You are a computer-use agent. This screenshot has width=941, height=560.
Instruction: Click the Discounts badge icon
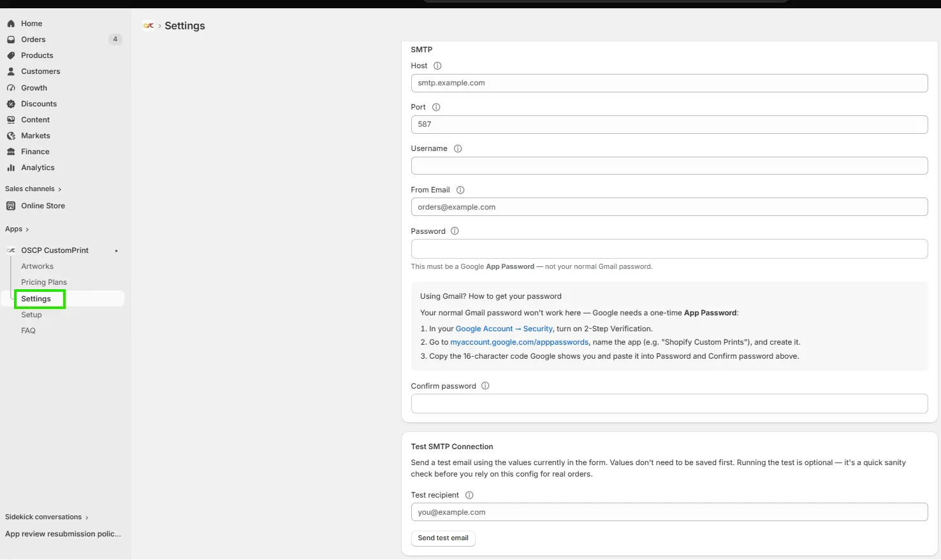[11, 104]
